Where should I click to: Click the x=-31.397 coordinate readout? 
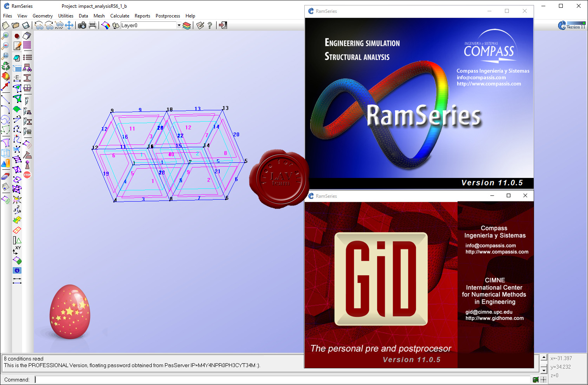tap(561, 358)
